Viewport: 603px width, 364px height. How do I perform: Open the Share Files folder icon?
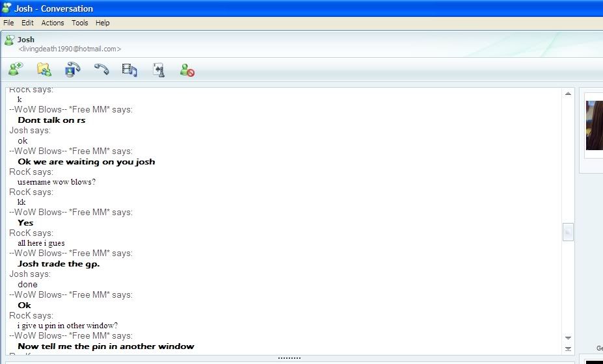[44, 70]
